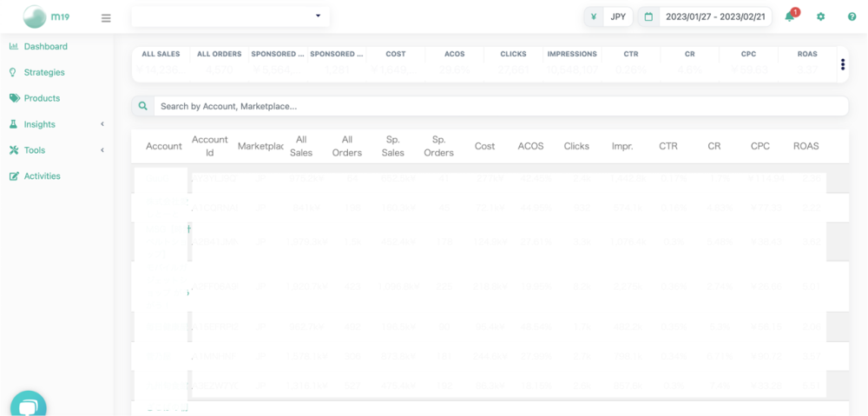The width and height of the screenshot is (868, 416).
Task: Click the help question mark icon
Action: (x=852, y=17)
